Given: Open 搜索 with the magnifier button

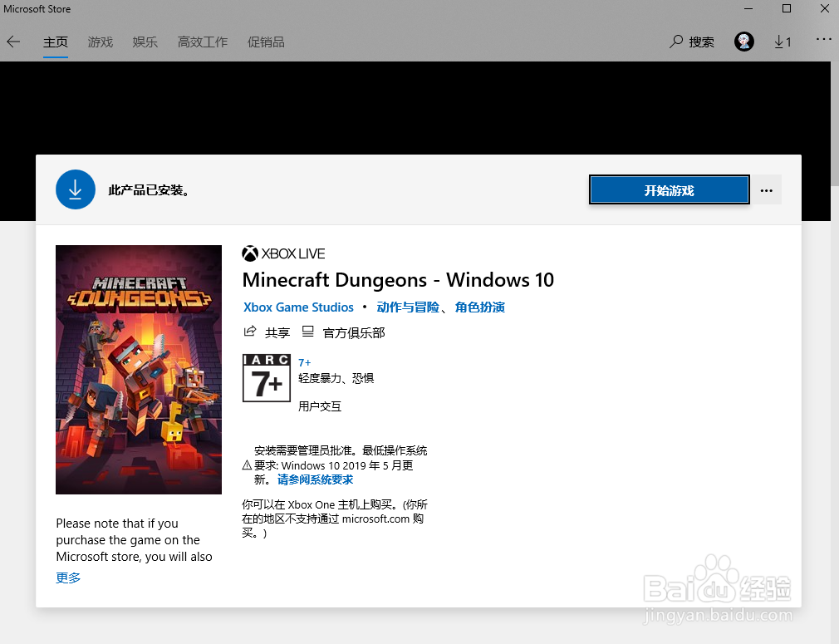Looking at the screenshot, I should [x=691, y=42].
